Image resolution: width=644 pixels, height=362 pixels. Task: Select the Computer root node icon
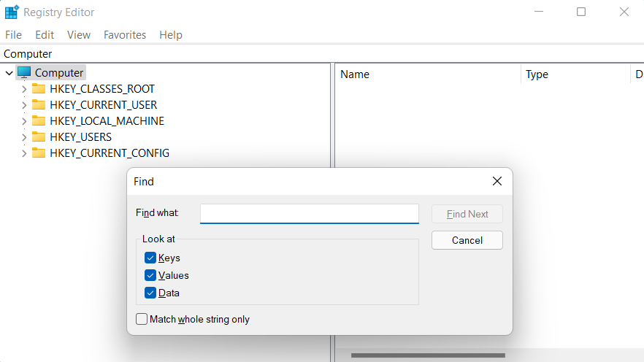[x=25, y=72]
